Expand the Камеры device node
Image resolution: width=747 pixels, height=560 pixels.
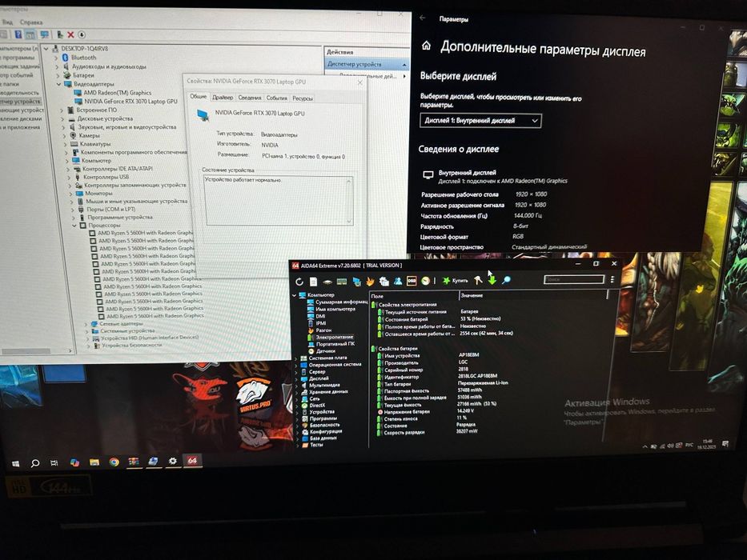(65, 136)
